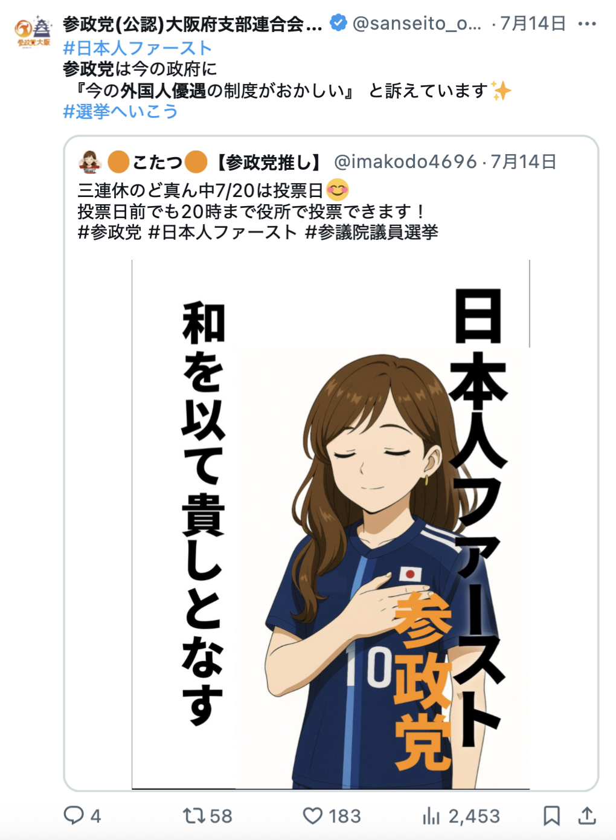This screenshot has height=840, width=616.
Task: Open the @imakodo4696 handle in quoted post
Action: click(405, 162)
